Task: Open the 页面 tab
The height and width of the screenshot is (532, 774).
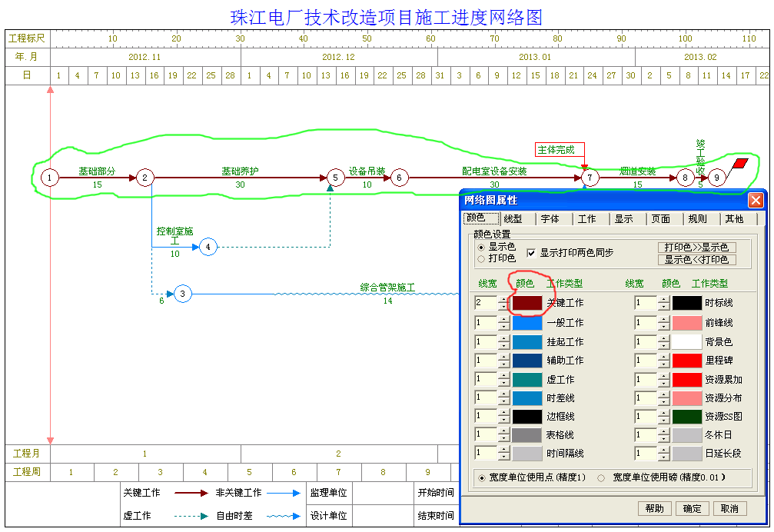Action: pos(665,219)
